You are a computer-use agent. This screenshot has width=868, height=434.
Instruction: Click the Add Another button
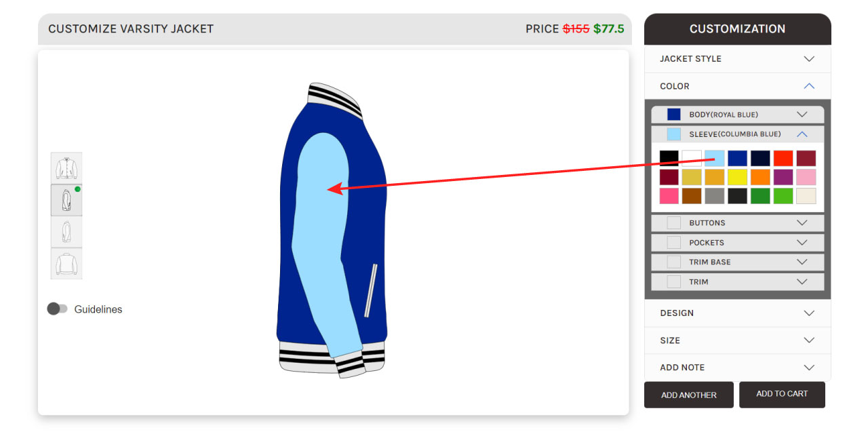pyautogui.click(x=689, y=395)
